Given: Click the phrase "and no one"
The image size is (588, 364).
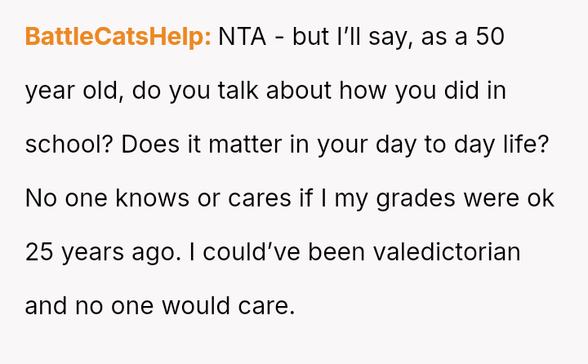Looking at the screenshot, I should [86, 306].
